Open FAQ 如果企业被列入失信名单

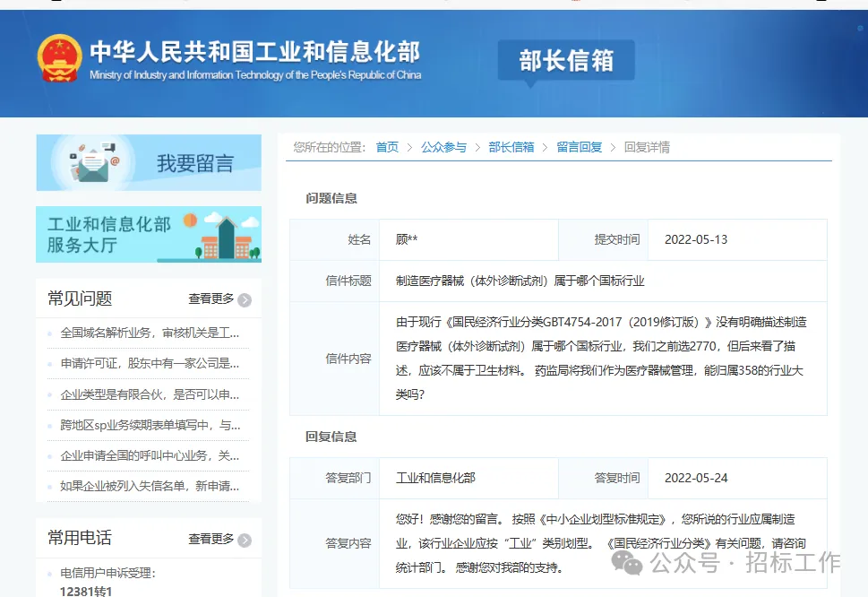pyautogui.click(x=150, y=486)
